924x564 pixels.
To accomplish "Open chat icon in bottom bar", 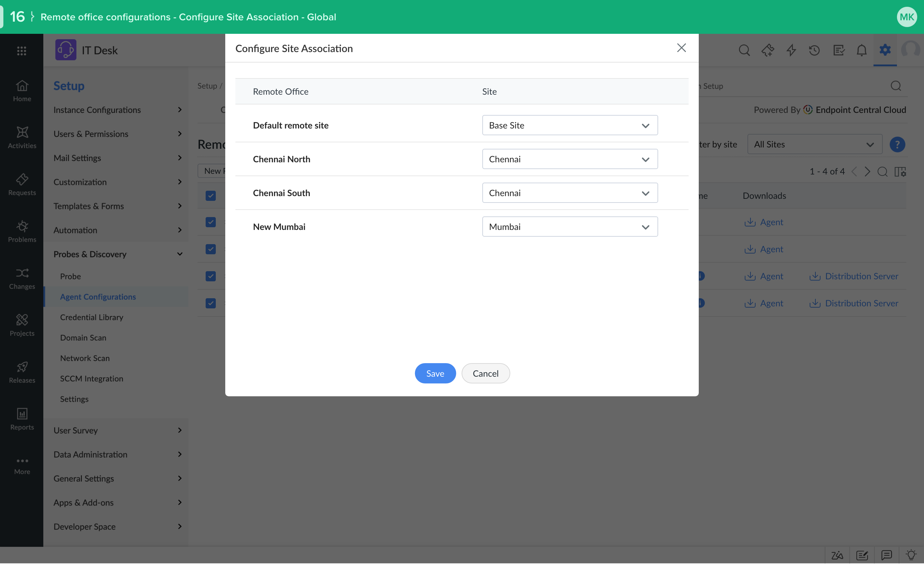I will point(886,555).
